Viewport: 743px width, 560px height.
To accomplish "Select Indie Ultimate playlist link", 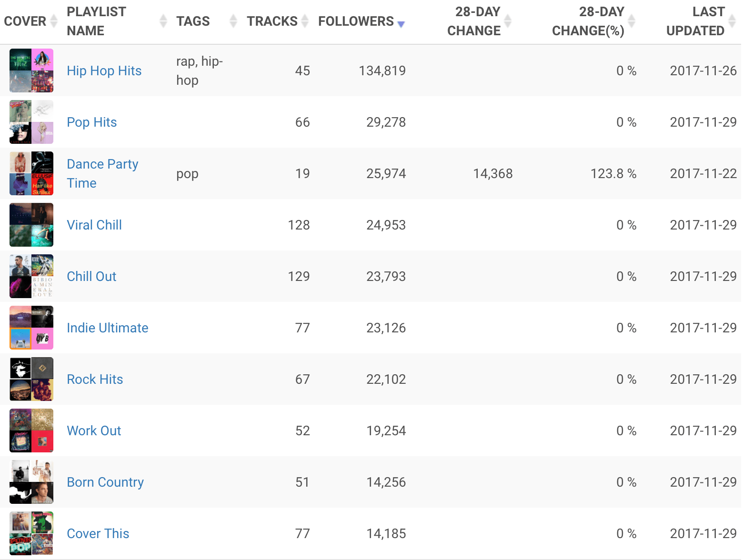I will coord(107,328).
